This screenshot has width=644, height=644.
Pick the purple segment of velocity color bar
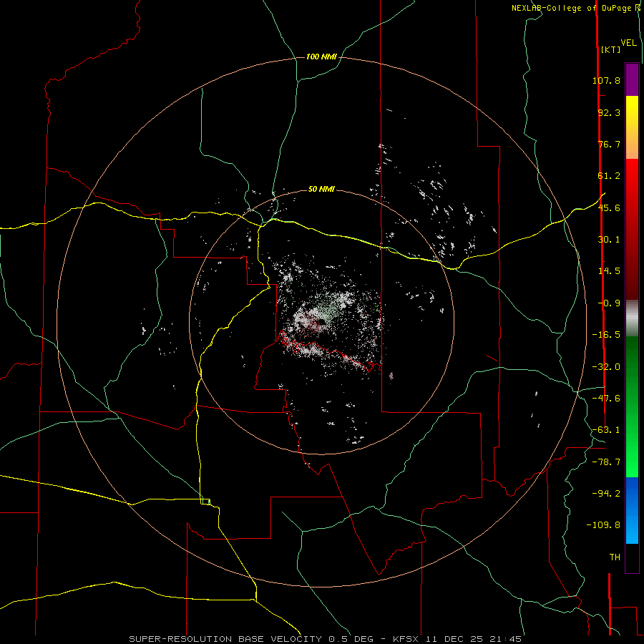(x=632, y=79)
